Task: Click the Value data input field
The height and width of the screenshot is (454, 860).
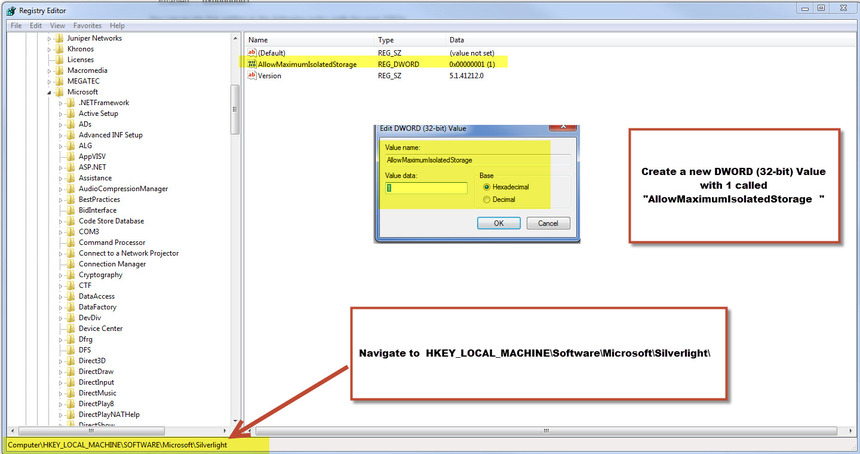Action: [426, 188]
